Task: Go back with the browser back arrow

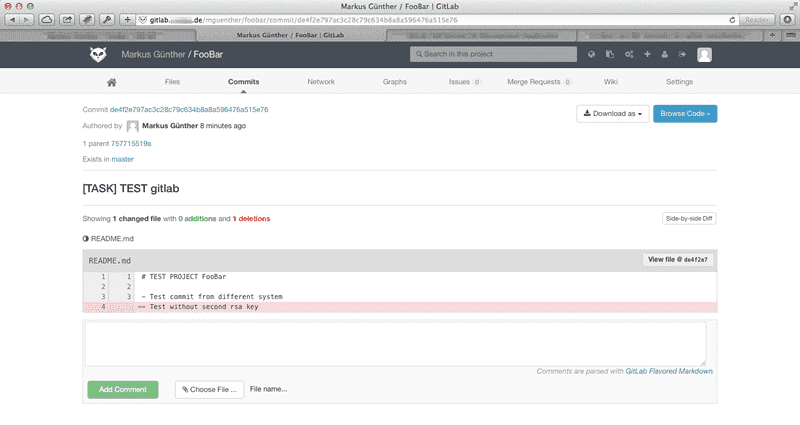Action: click(x=13, y=20)
